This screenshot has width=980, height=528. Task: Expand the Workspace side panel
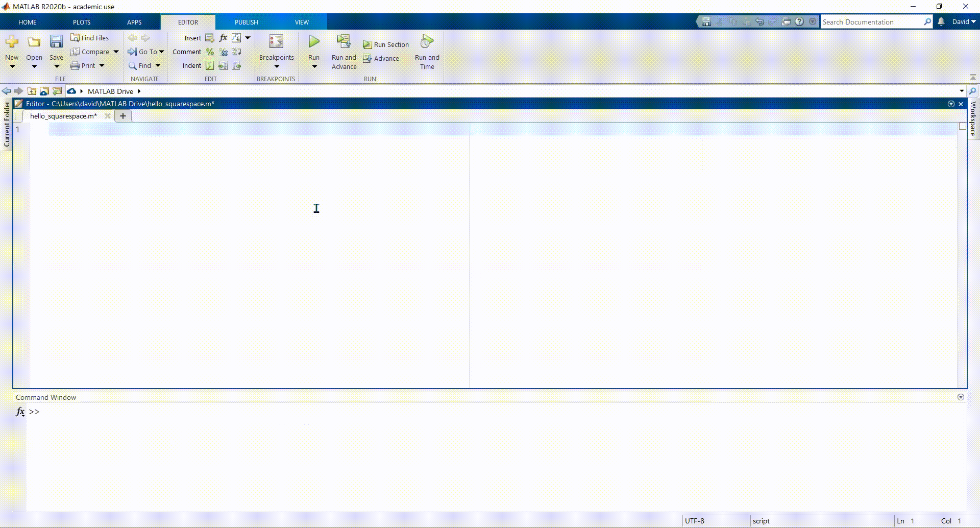[973, 118]
